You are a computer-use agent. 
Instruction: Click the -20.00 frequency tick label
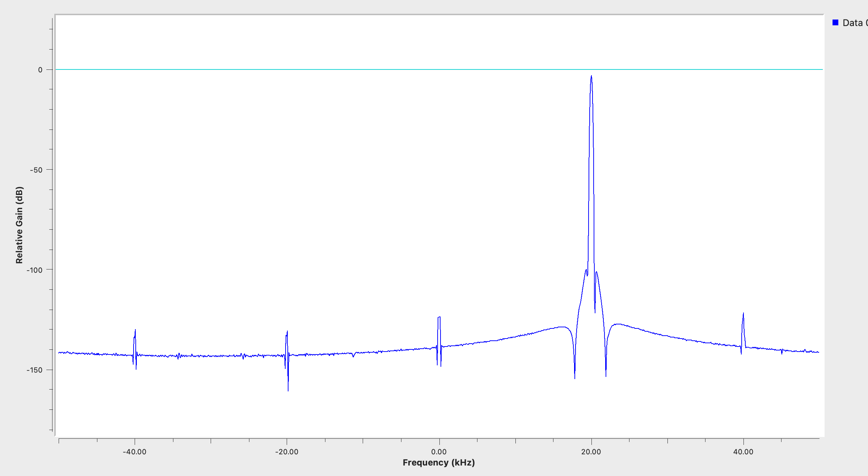[287, 452]
